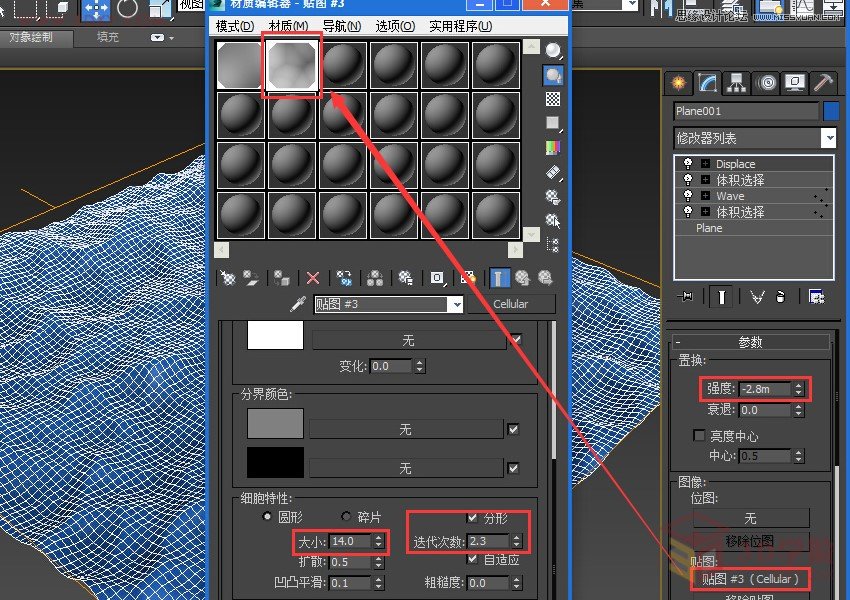Click the red X reset map icon
The width and height of the screenshot is (850, 600).
[x=313, y=278]
